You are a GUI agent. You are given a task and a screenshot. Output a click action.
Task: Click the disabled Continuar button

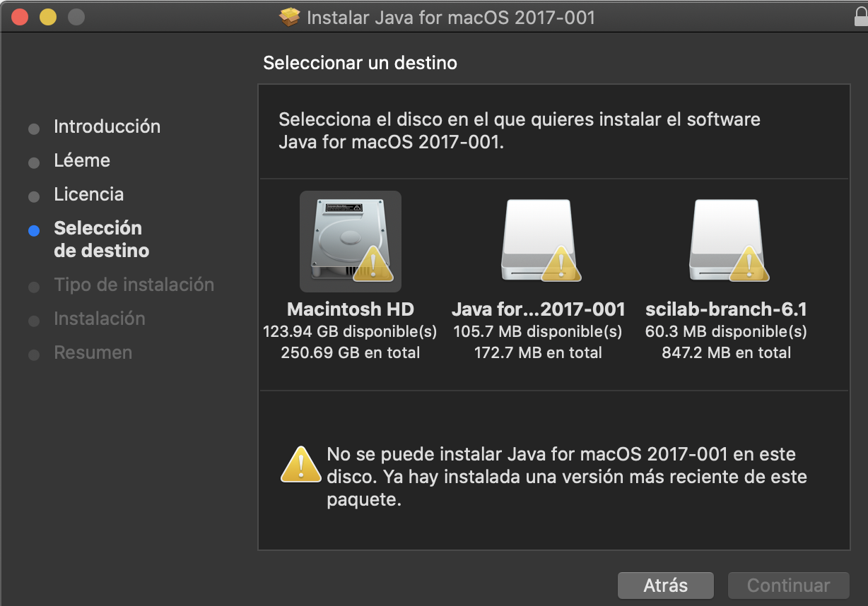(788, 586)
